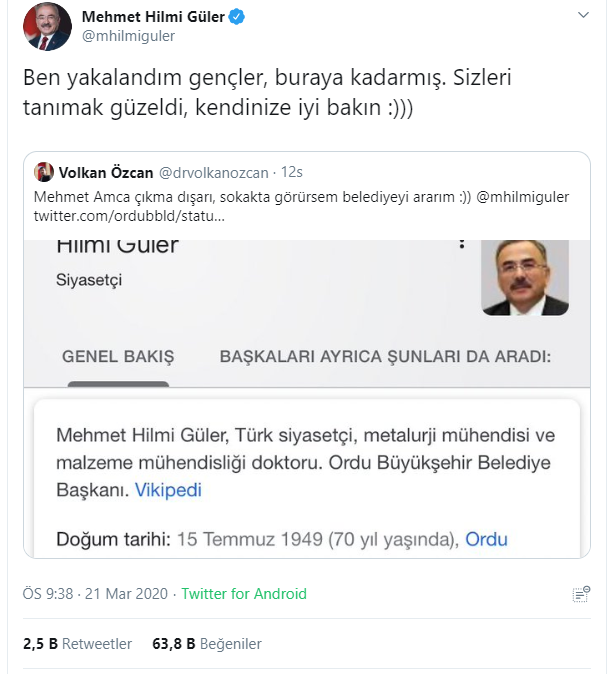615x674 pixels.
Task: View the 63,8 B Beğeniler list
Action: click(207, 644)
